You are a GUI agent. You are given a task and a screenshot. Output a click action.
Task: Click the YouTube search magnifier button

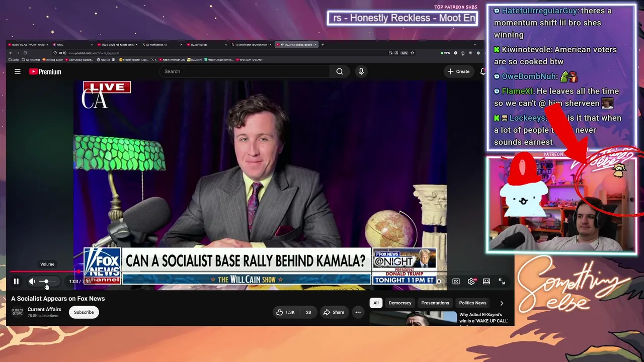[x=340, y=71]
